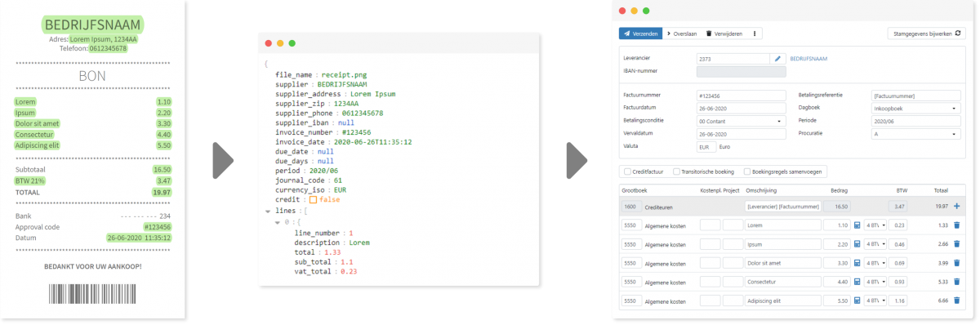Collapse the lines array in JSON viewer
This screenshot has width=980, height=325.
268,211
